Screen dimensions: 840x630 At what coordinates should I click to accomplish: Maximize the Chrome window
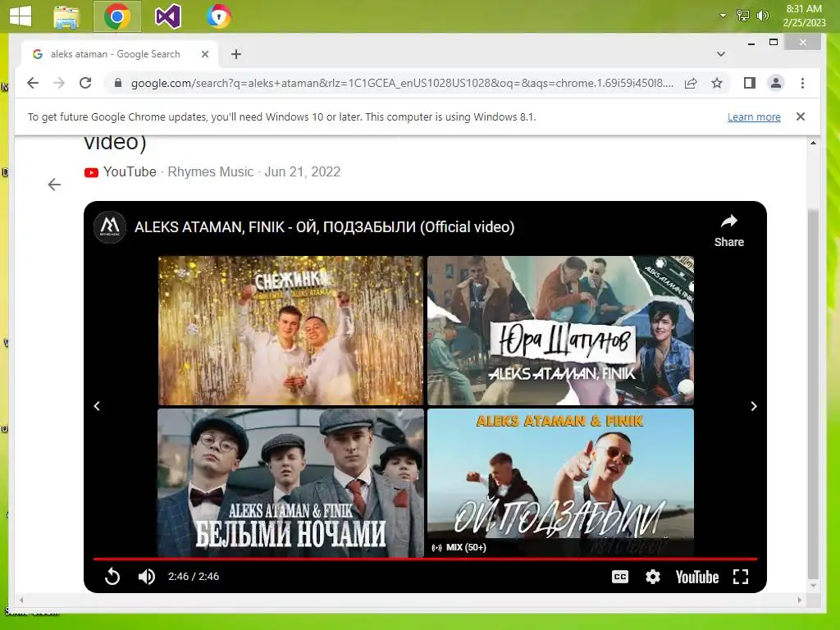point(773,43)
